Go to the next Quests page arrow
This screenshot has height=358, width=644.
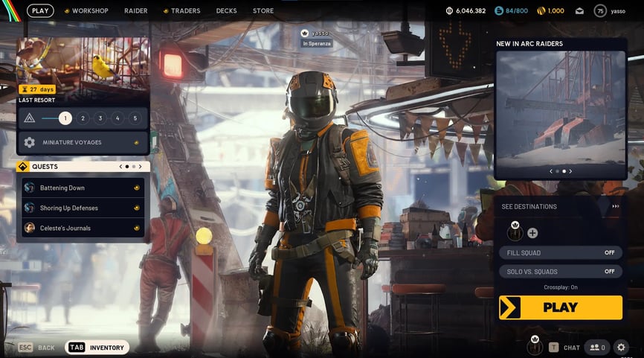pos(141,167)
